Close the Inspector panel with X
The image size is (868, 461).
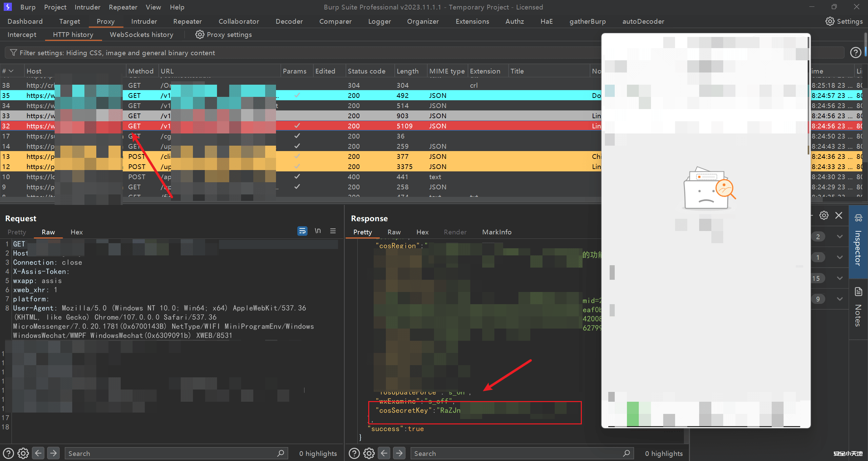tap(839, 215)
